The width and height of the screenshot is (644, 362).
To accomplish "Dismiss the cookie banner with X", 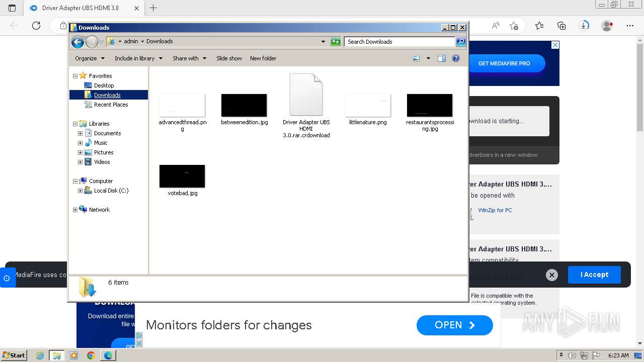I will tap(552, 275).
